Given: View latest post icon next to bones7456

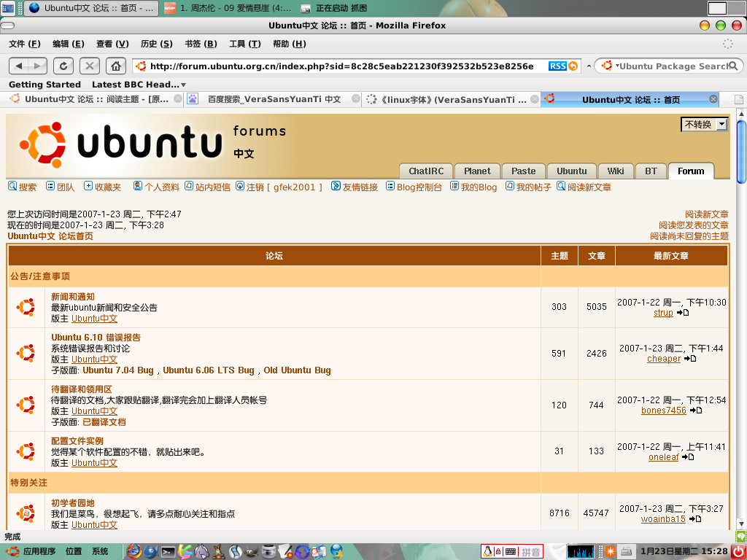Looking at the screenshot, I should (x=696, y=410).
